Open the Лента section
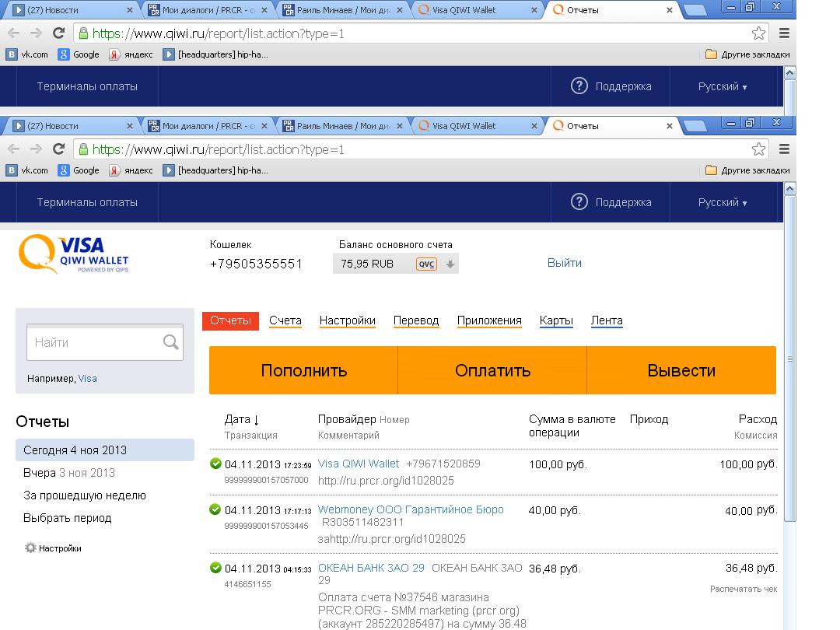This screenshot has width=840, height=630. pos(607,320)
